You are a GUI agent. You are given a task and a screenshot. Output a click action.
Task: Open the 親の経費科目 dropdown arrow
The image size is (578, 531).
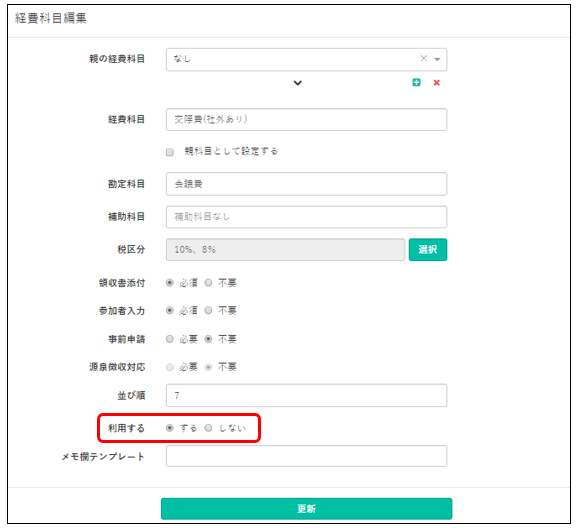click(437, 59)
